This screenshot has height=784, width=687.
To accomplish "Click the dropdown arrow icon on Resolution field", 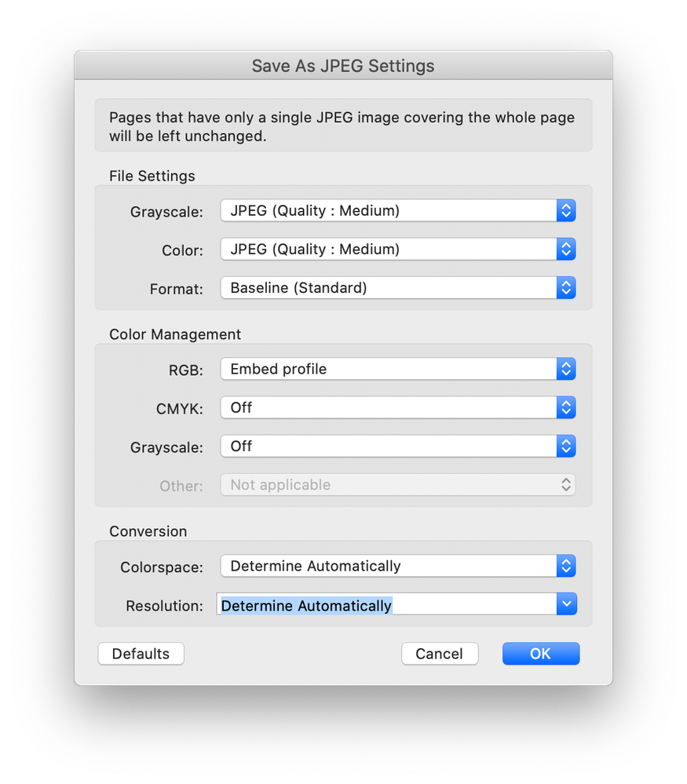I will [x=566, y=603].
